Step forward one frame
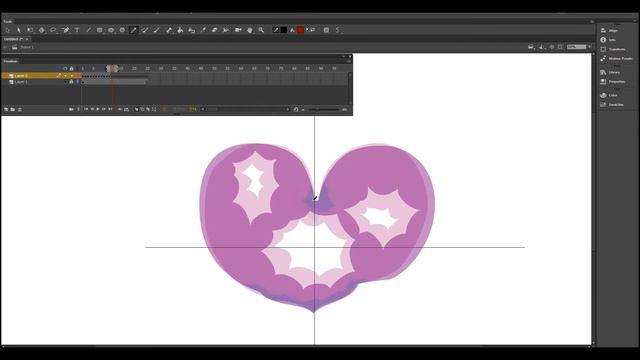Screen dimensions: 640x360 click(x=104, y=109)
